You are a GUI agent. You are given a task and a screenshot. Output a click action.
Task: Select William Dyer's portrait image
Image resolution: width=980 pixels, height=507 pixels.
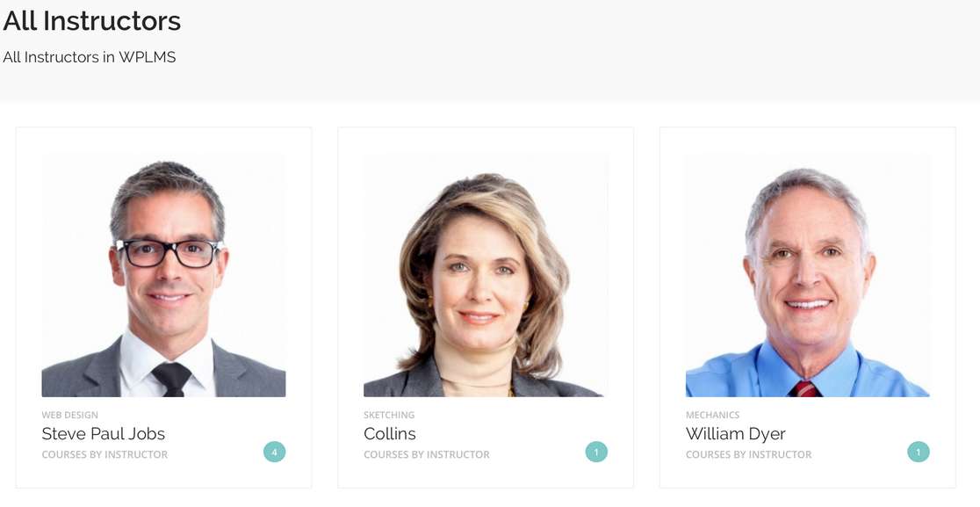pos(808,275)
